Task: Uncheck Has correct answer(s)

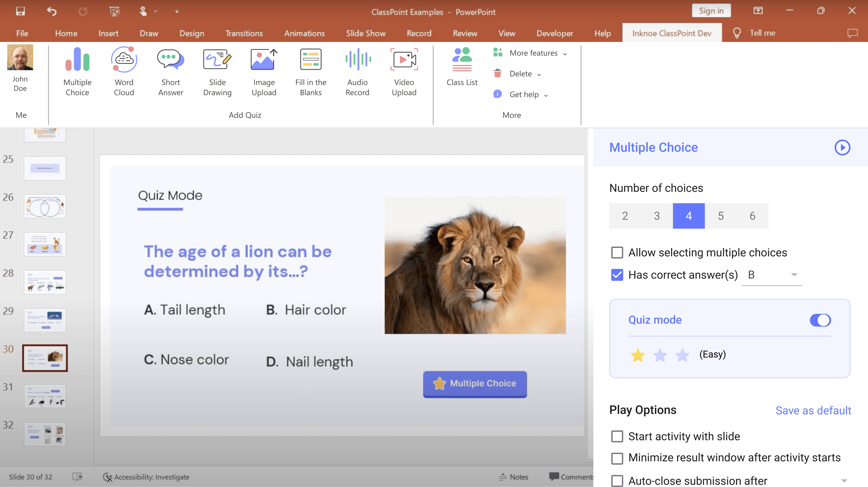Action: (x=617, y=275)
